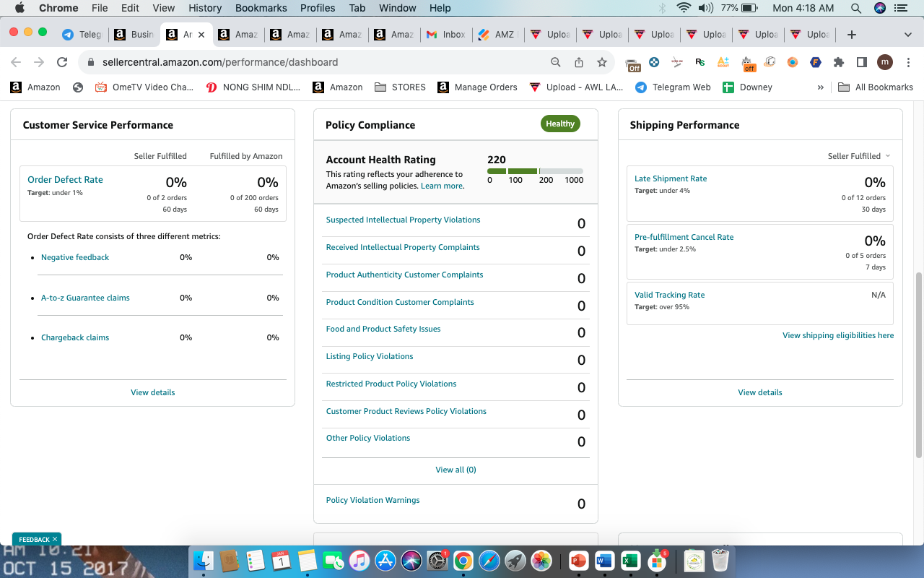924x578 pixels.
Task: Toggle the Chrome side panel icon
Action: point(861,62)
